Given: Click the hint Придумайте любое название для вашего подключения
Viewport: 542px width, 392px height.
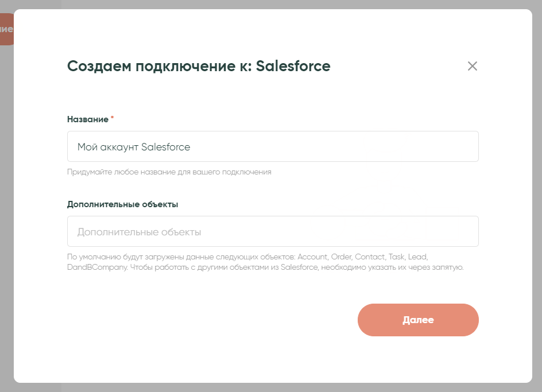Looking at the screenshot, I should tap(169, 172).
